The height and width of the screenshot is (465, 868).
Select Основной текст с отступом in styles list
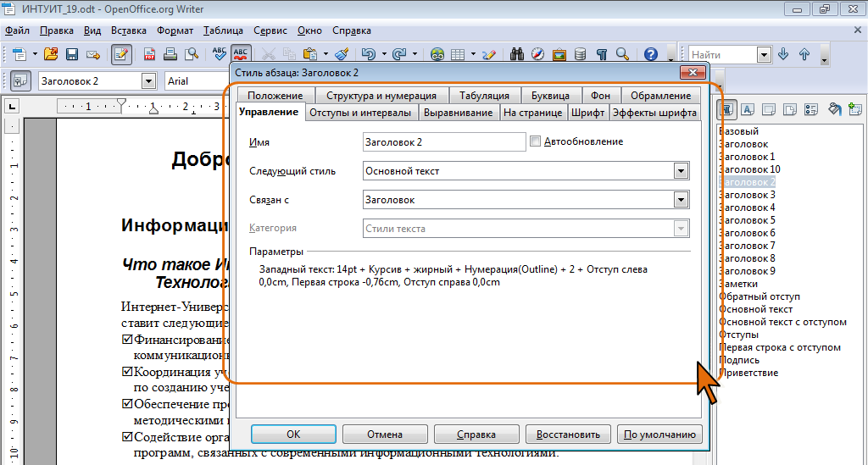tap(782, 322)
